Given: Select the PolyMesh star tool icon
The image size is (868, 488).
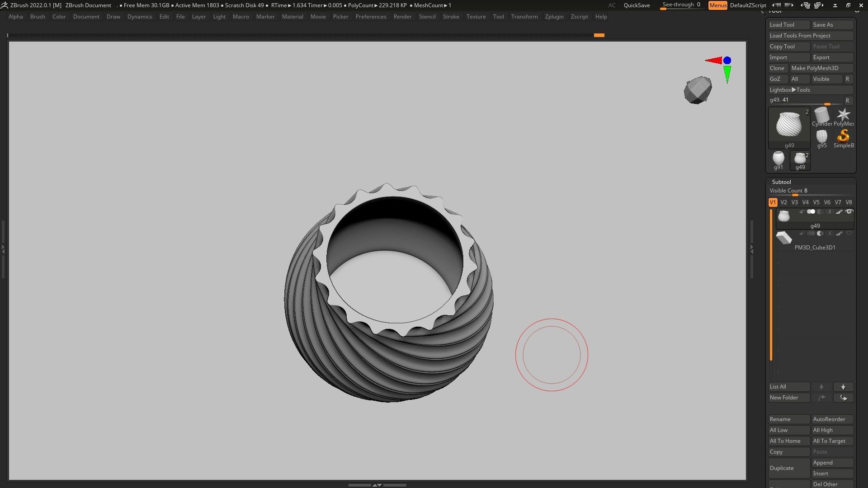Looking at the screenshot, I should point(843,116).
